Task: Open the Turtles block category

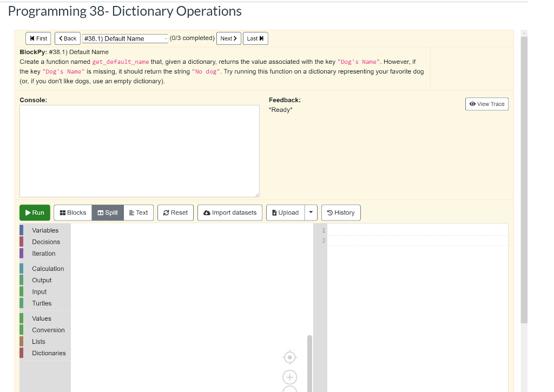Action: pyautogui.click(x=45, y=303)
